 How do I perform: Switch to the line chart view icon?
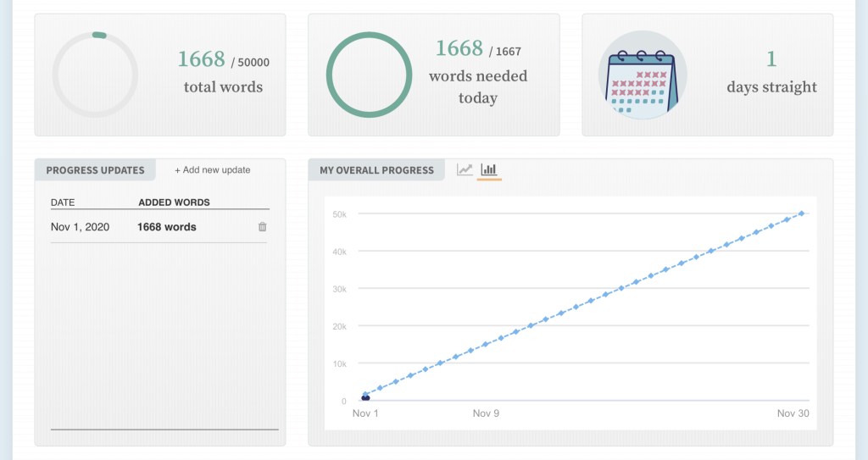point(465,169)
